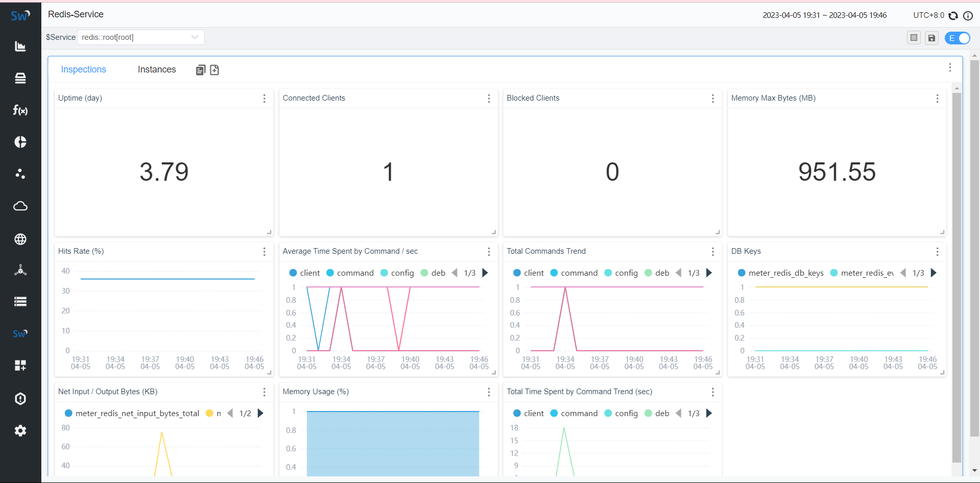Image resolution: width=980 pixels, height=483 pixels.
Task: Click the database layer icon in sidebar
Action: coord(20,78)
